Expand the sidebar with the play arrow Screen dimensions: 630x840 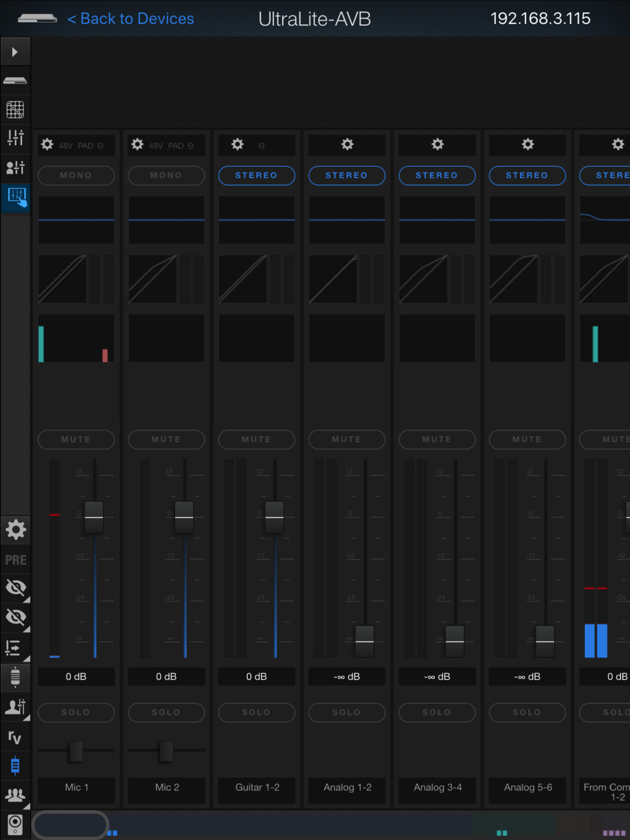15,52
